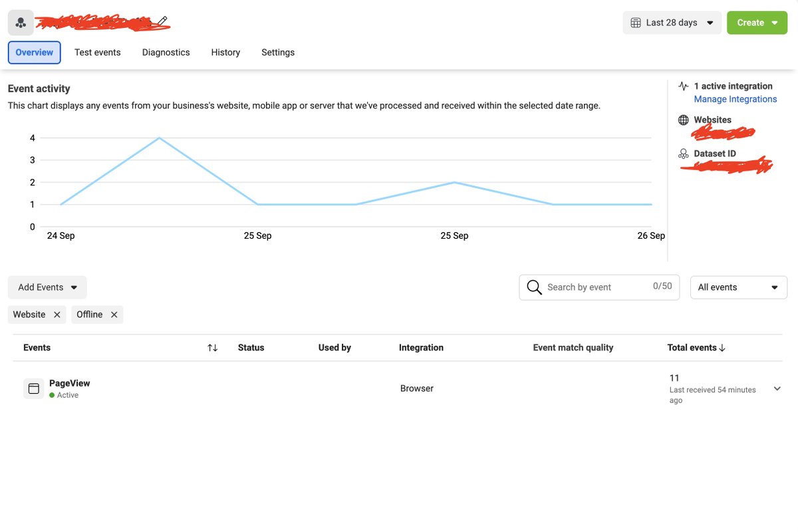Remove the Website filter chip
Viewport: 798px width, 532px height.
57,315
